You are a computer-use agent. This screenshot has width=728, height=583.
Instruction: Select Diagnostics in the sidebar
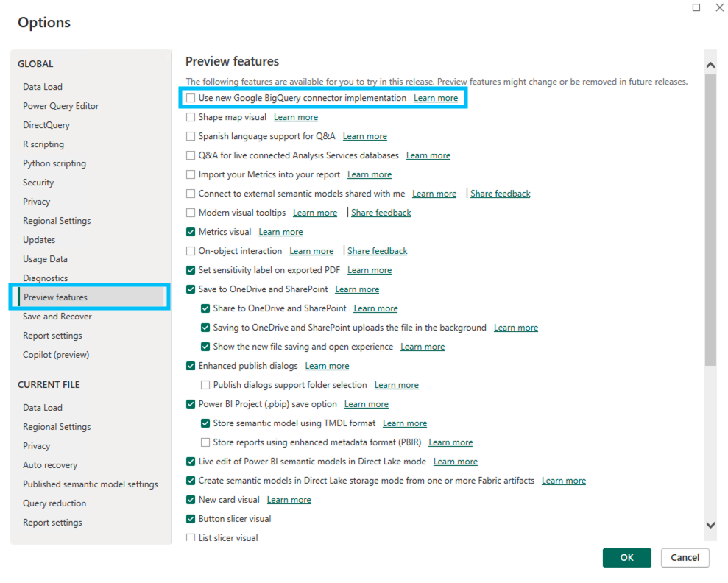[46, 278]
